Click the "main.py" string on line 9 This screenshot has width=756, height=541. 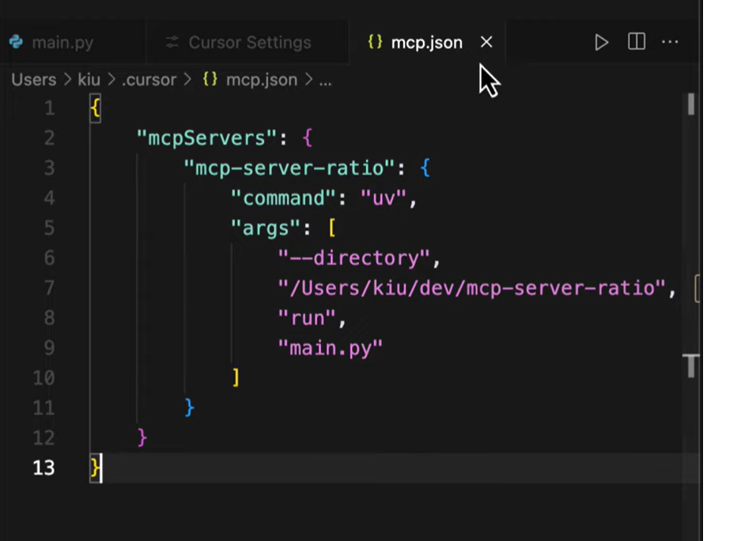coord(331,348)
